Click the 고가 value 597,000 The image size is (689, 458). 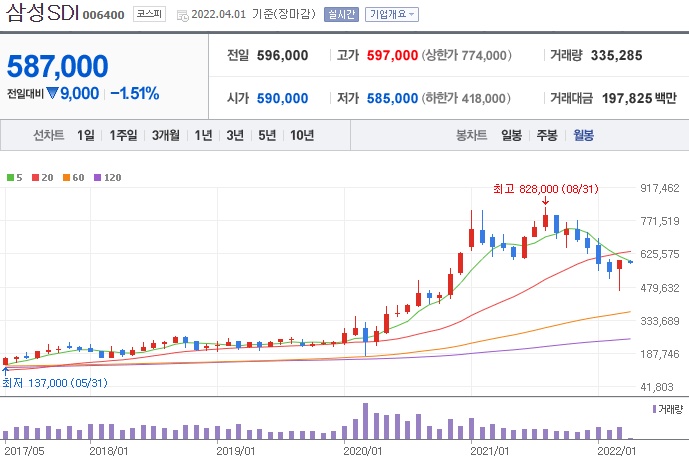tap(392, 55)
